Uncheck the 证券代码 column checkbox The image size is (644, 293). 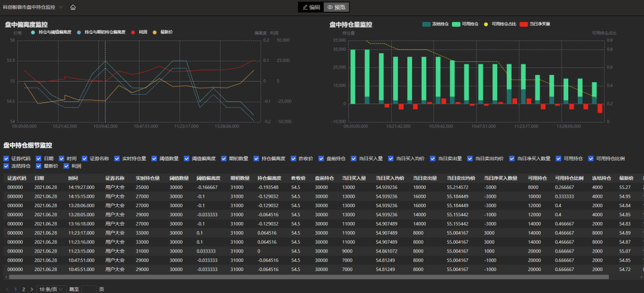(x=6, y=158)
